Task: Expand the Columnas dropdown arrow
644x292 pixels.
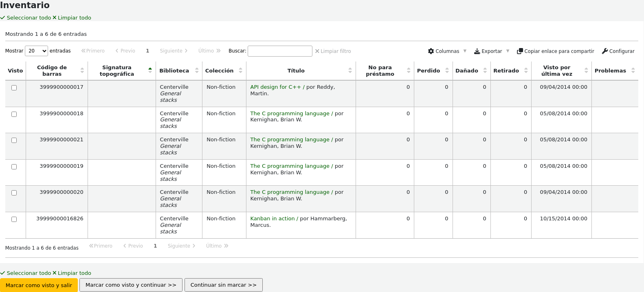Action: [465, 51]
